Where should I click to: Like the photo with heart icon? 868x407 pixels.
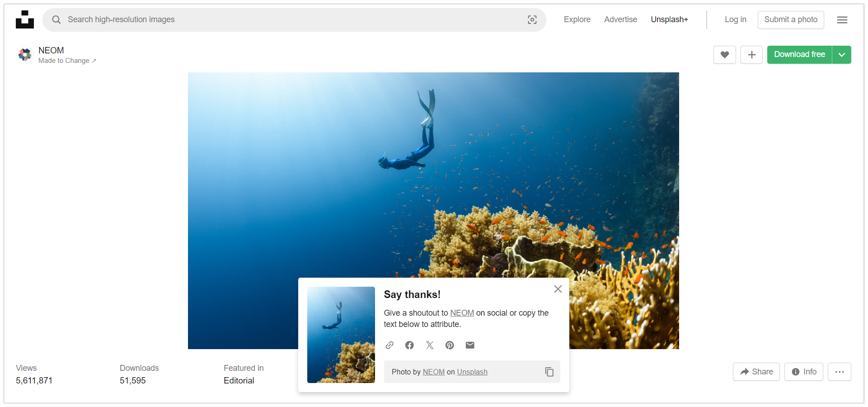[x=724, y=55]
